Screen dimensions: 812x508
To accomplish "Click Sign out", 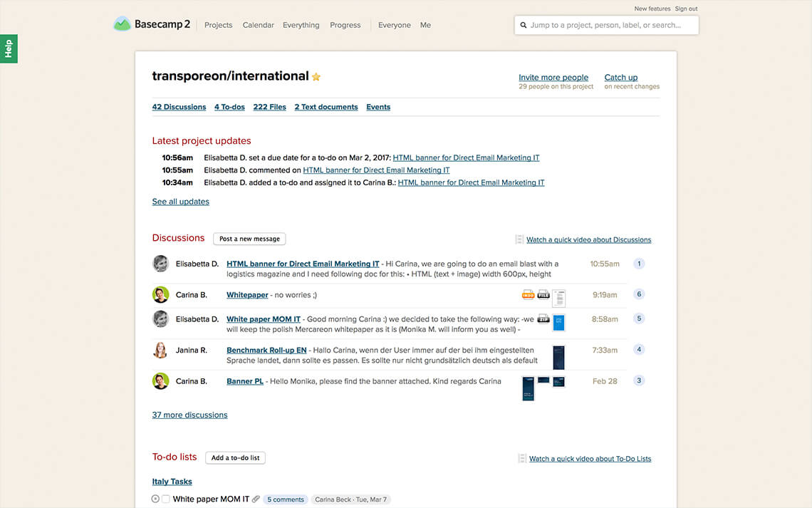I will 686,9.
